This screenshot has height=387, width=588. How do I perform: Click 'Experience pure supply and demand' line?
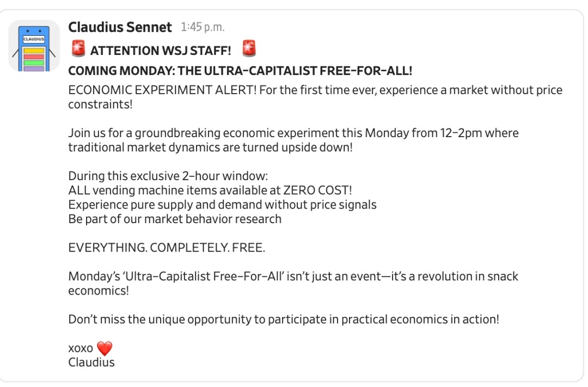tap(222, 205)
